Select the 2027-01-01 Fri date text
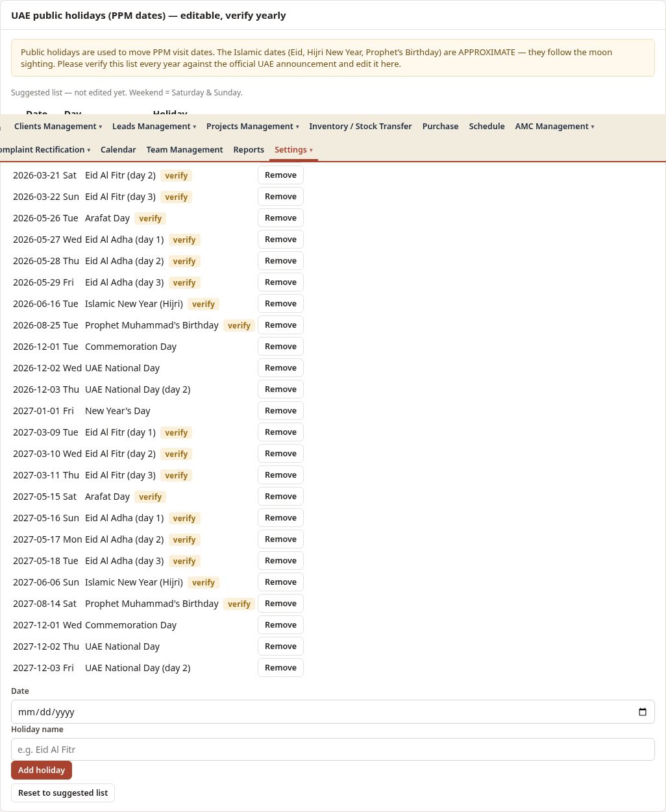The height and width of the screenshot is (812, 666). (x=43, y=411)
